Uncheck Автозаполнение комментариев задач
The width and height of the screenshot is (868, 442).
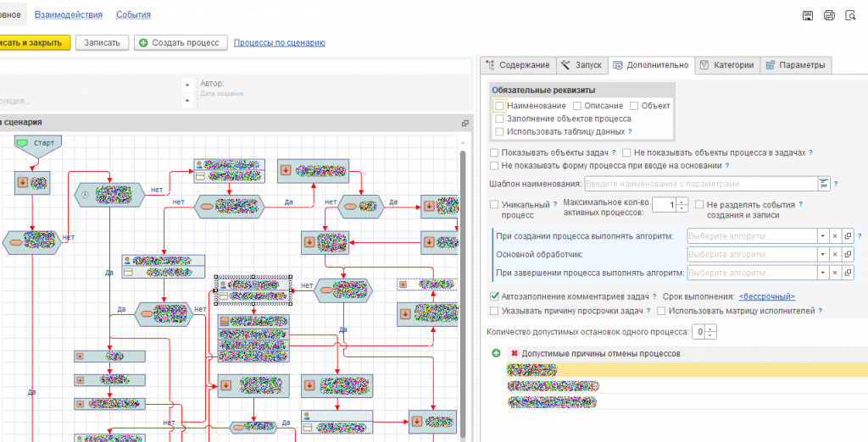(495, 296)
